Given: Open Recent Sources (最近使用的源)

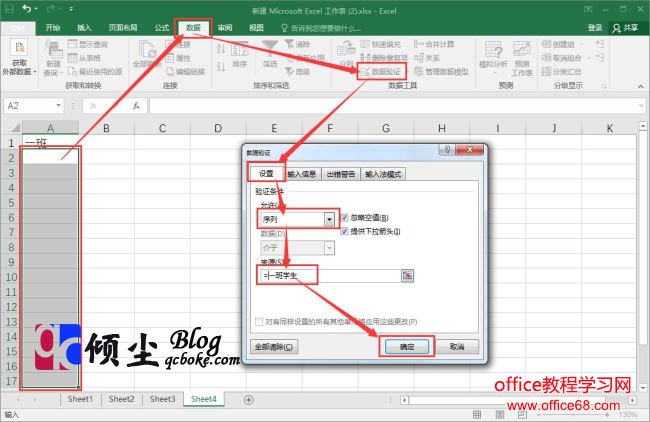Looking at the screenshot, I should pos(95,72).
